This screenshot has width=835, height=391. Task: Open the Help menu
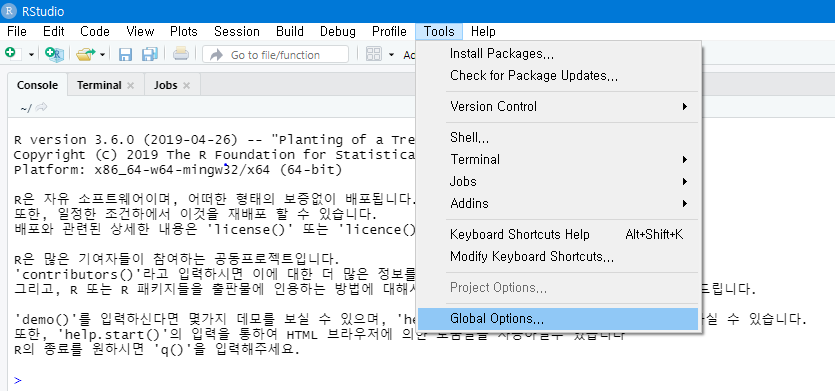[483, 31]
